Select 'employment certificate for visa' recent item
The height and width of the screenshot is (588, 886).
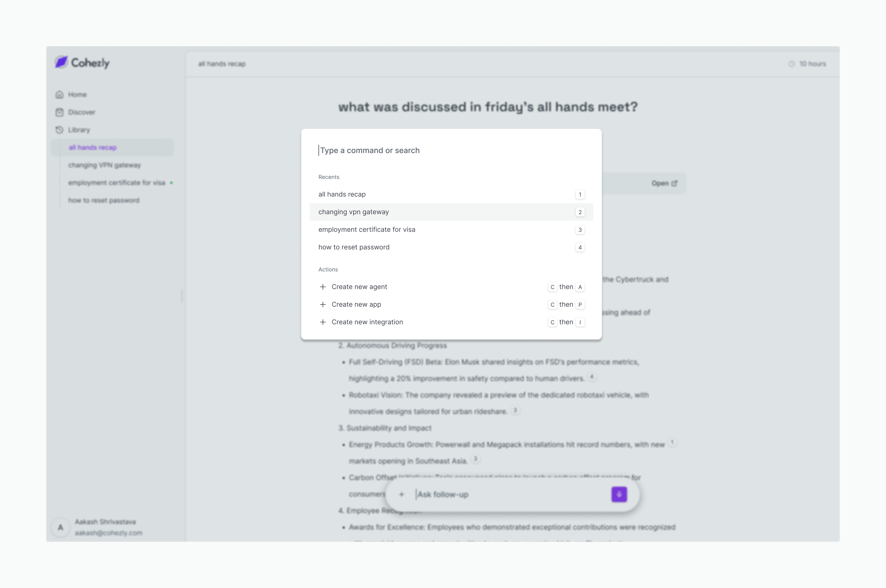pos(367,230)
